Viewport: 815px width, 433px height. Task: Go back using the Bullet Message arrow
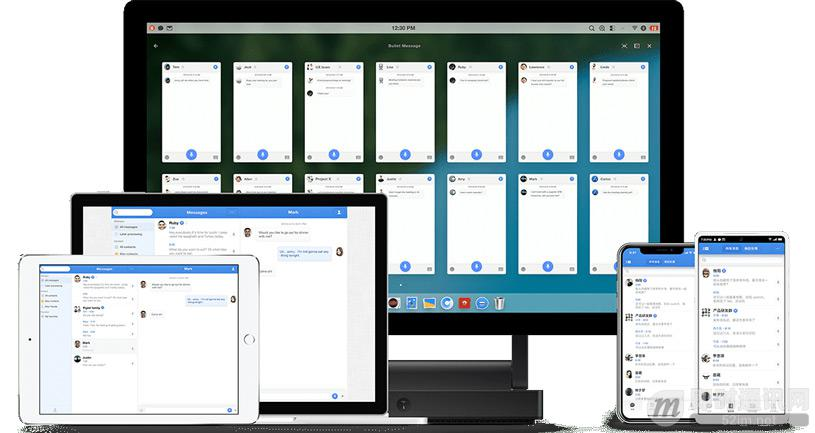pos(156,46)
